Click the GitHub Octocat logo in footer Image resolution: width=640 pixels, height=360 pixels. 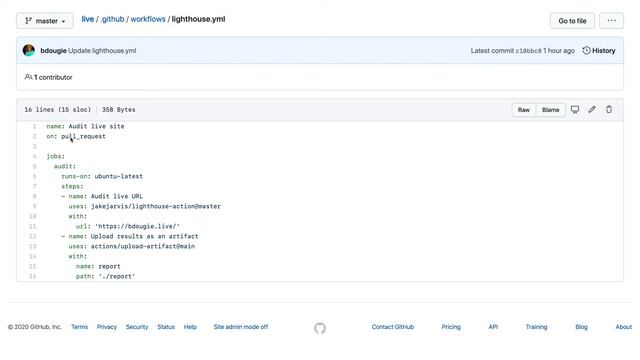click(x=320, y=328)
